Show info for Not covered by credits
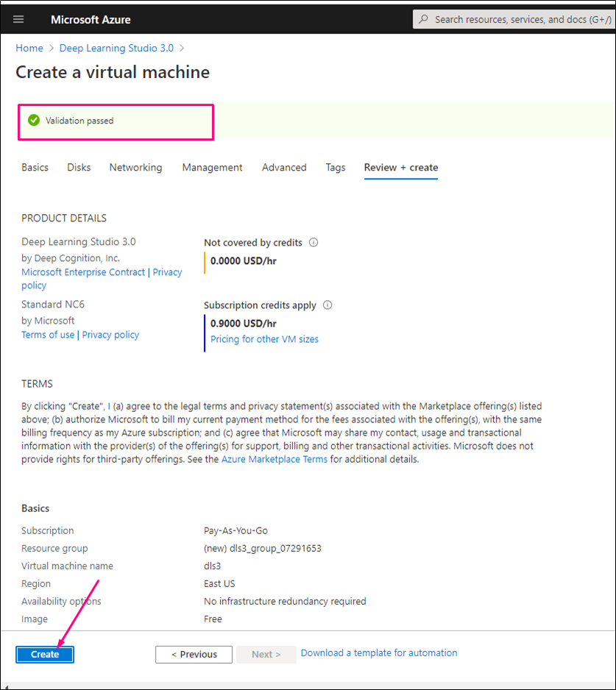Screen dimensions: 616x690 pyautogui.click(x=314, y=243)
